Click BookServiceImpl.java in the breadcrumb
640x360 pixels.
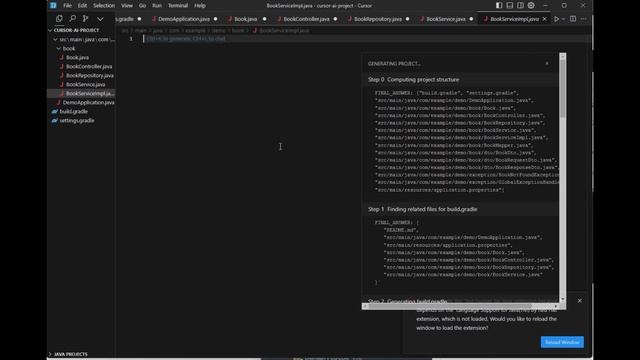pos(284,30)
